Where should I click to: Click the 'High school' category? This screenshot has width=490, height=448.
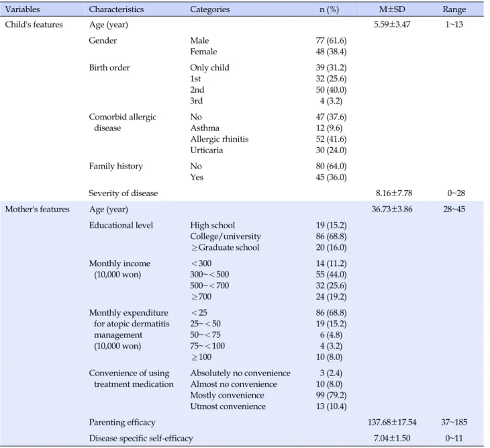[213, 226]
